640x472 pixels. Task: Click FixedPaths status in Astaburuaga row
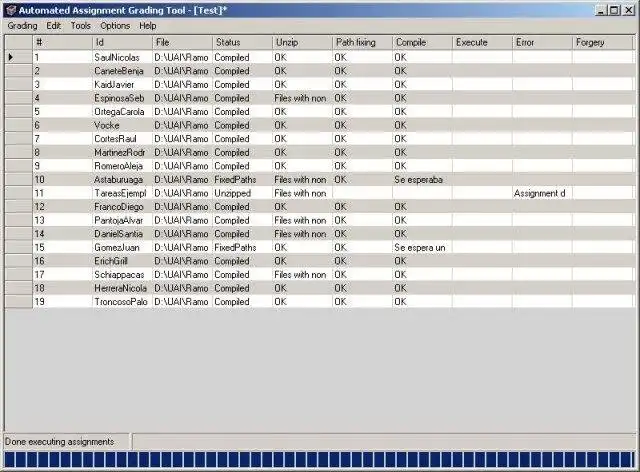click(242, 179)
